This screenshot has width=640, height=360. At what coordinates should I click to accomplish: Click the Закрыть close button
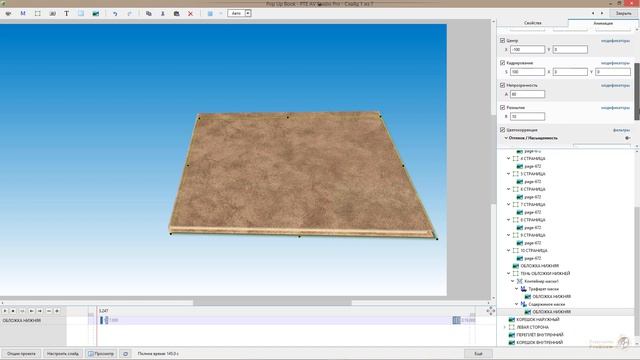(x=623, y=13)
